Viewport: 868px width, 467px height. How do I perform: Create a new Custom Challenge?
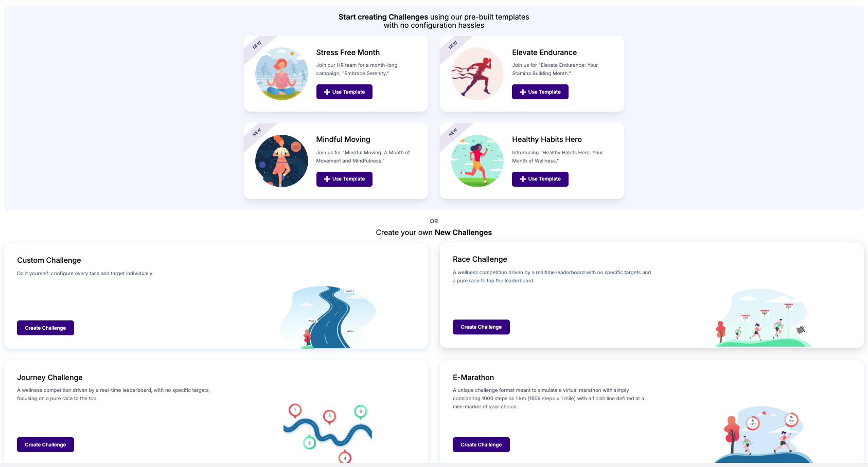[x=45, y=328]
